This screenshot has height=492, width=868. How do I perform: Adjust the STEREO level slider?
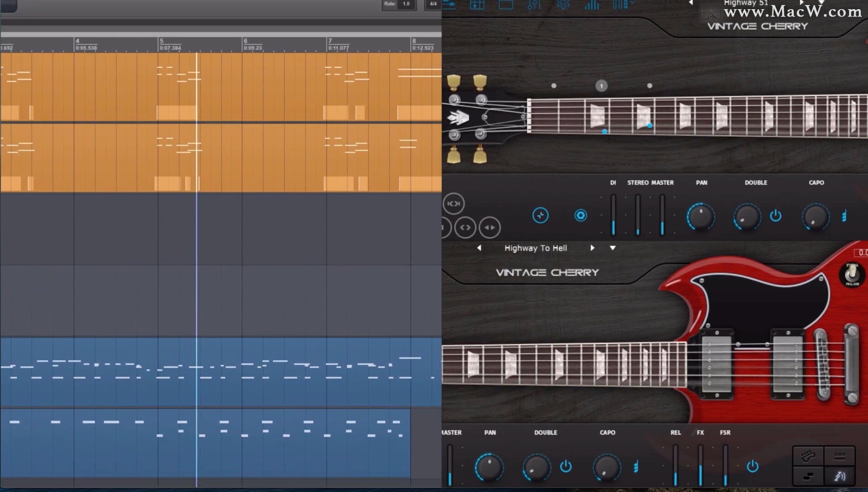click(x=638, y=215)
